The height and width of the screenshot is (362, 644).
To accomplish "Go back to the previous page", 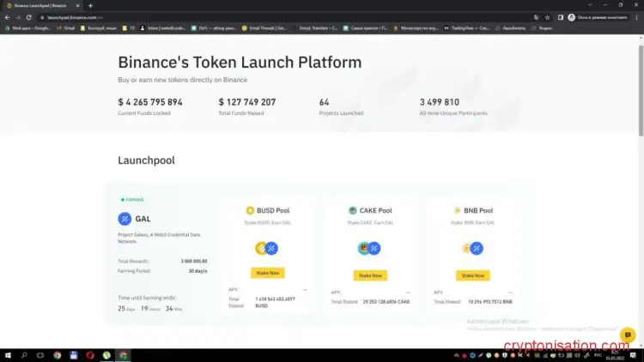I will click(x=7, y=18).
